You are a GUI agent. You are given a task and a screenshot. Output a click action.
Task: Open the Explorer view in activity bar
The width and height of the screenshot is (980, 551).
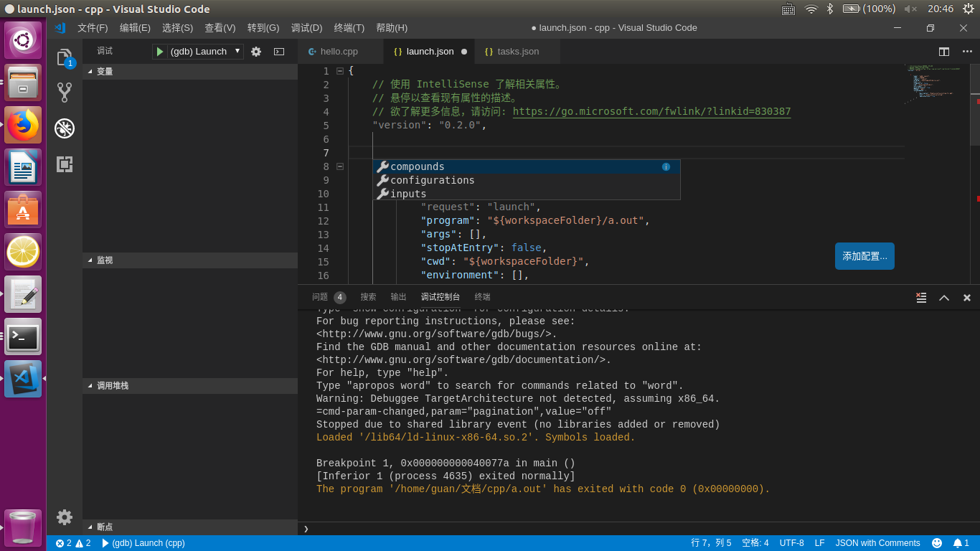click(65, 58)
